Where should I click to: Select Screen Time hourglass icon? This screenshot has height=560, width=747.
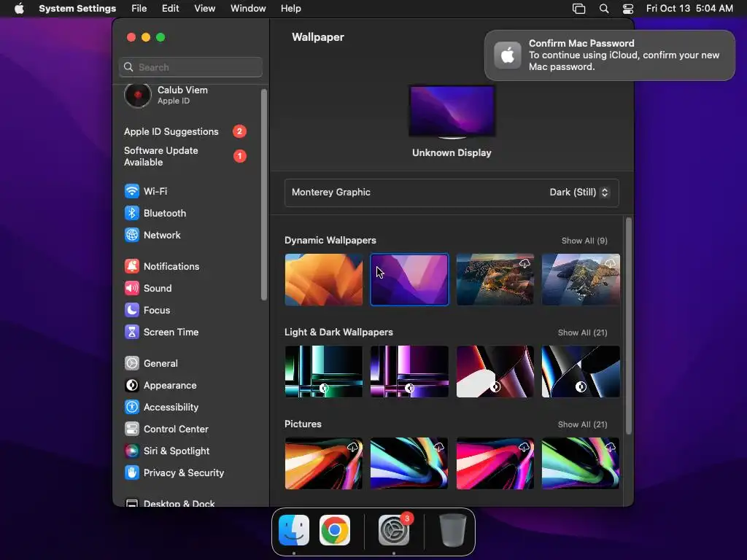point(131,332)
